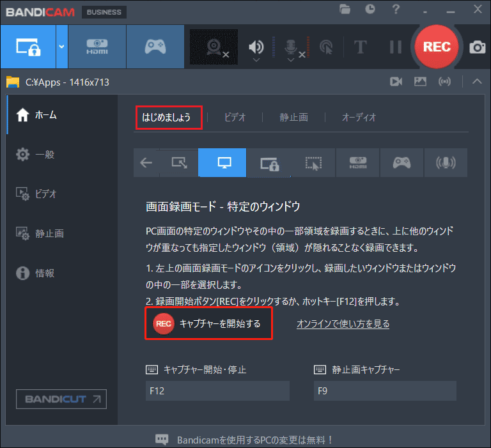Viewport: 491px width, 448px height.
Task: Toggle microphone recording icon
Action: click(x=291, y=47)
